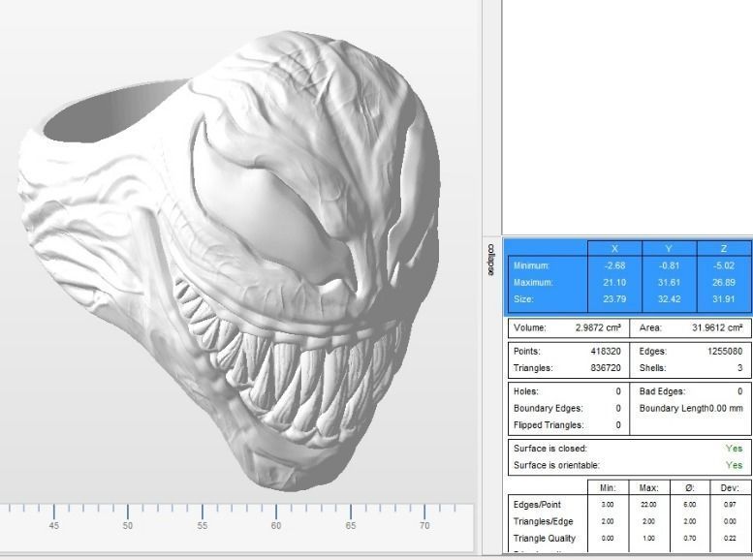
Task: Click Minimum Z value -5.02
Action: click(x=724, y=265)
